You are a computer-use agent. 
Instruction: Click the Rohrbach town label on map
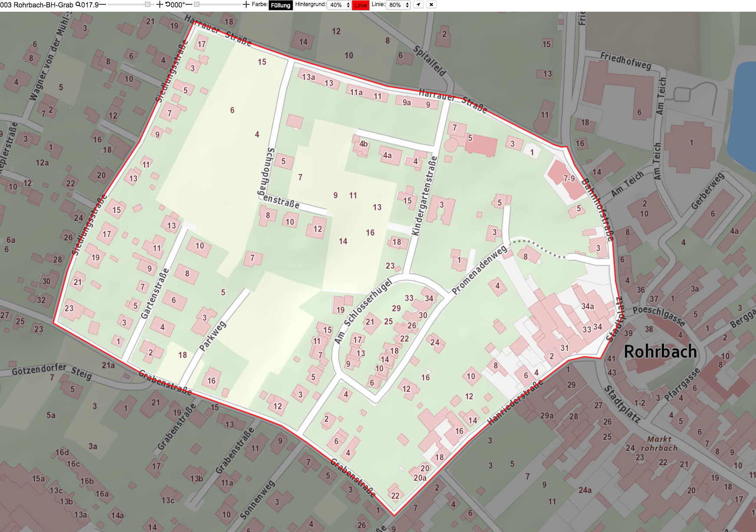(x=660, y=351)
